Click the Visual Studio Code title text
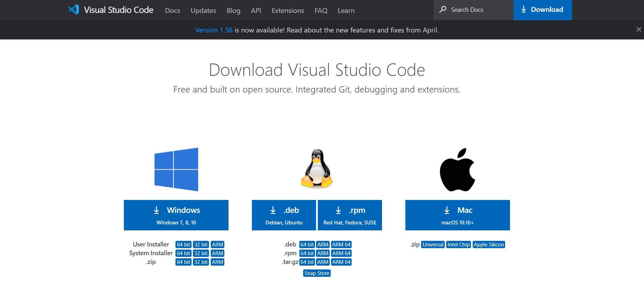 pos(119,10)
